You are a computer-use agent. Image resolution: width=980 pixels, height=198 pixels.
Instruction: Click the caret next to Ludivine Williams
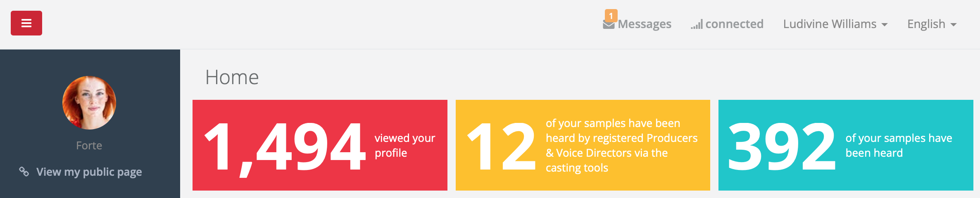coord(885,25)
